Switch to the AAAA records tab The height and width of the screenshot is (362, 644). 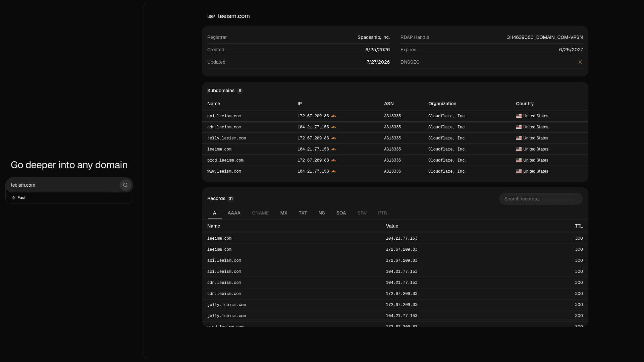(x=234, y=213)
